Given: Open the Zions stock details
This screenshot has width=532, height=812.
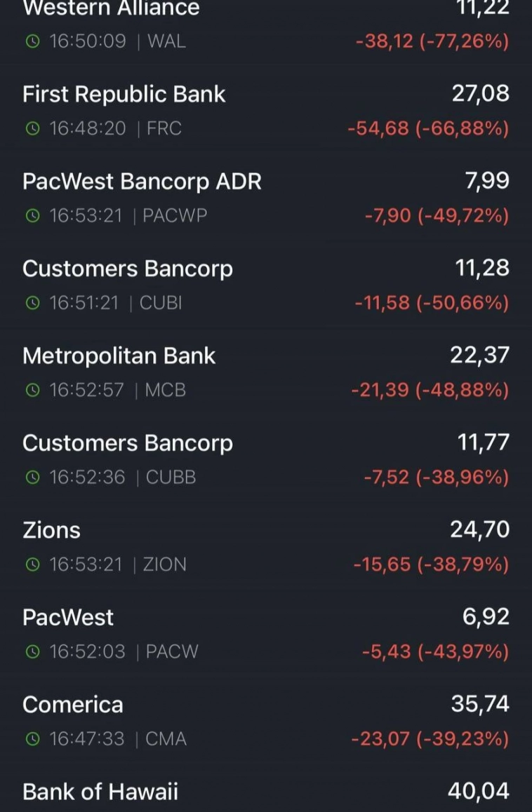Looking at the screenshot, I should (x=51, y=530).
